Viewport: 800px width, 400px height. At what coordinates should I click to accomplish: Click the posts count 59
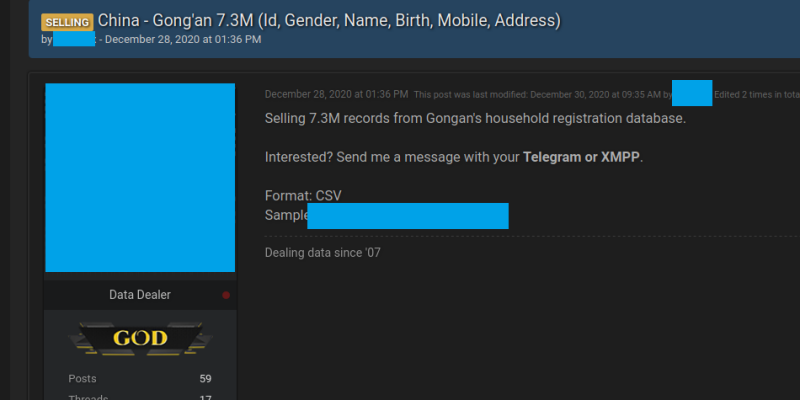pyautogui.click(x=206, y=379)
